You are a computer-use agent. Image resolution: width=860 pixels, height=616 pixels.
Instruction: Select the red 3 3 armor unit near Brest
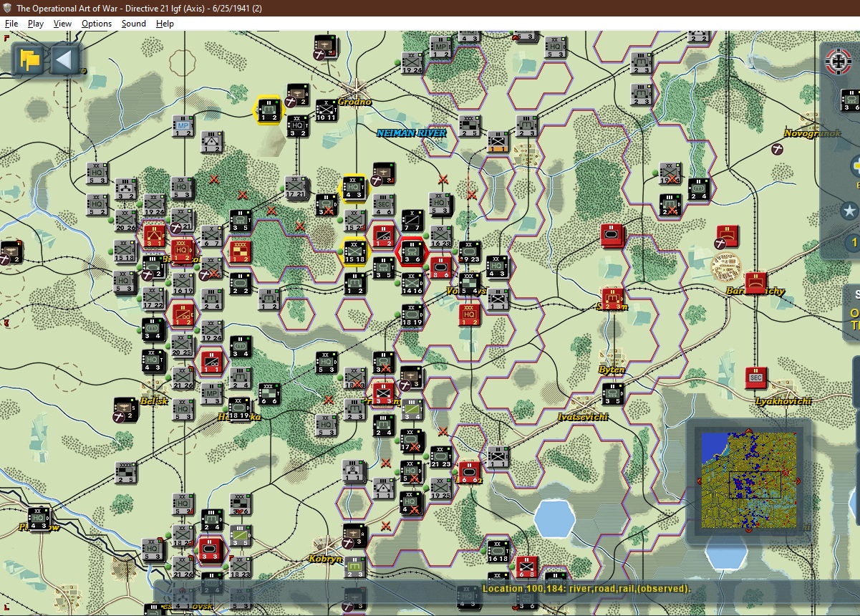(211, 550)
